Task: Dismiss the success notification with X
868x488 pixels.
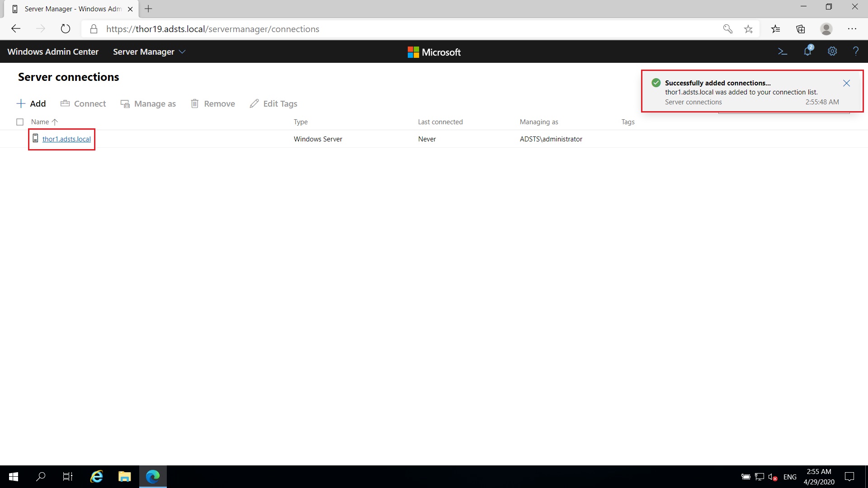Action: [847, 83]
